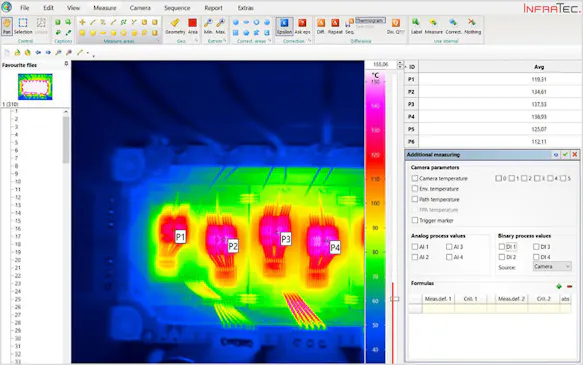Click the blue back arrow in quick toolbar
Image resolution: width=583 pixels, height=365 pixels.
[x=38, y=52]
